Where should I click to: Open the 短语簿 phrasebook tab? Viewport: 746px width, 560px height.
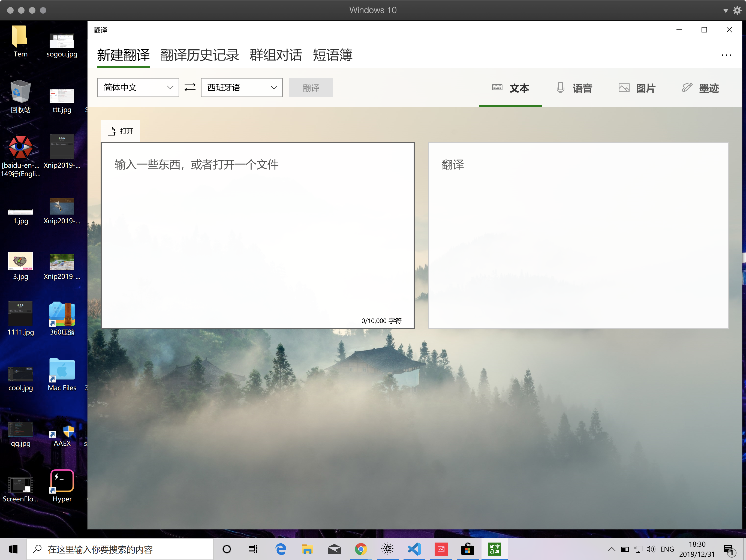(333, 55)
